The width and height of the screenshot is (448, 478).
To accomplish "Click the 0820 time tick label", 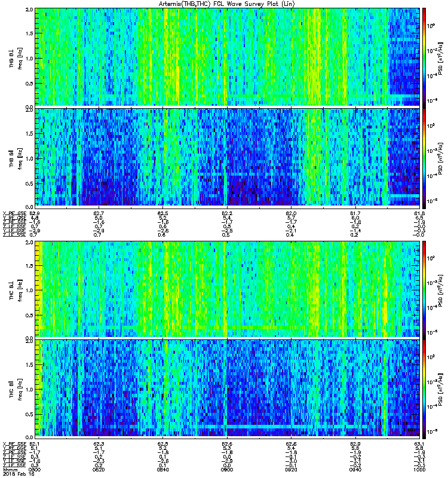I will pyautogui.click(x=99, y=470).
